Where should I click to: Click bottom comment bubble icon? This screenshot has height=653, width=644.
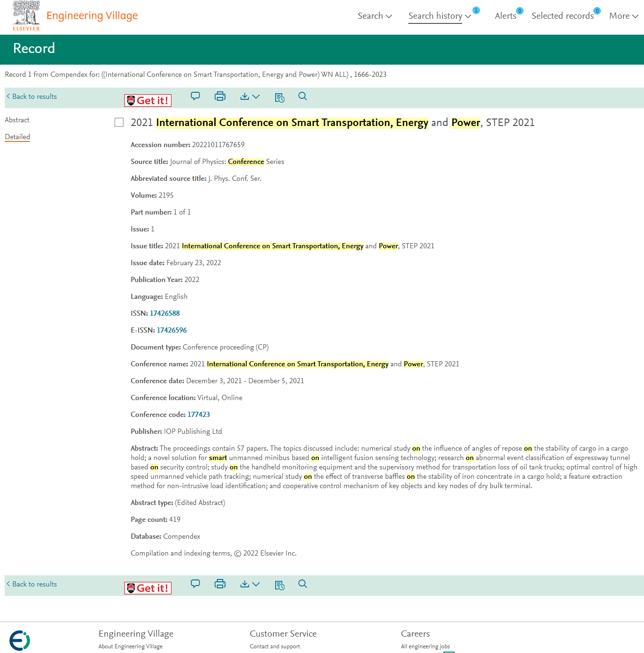click(x=195, y=584)
